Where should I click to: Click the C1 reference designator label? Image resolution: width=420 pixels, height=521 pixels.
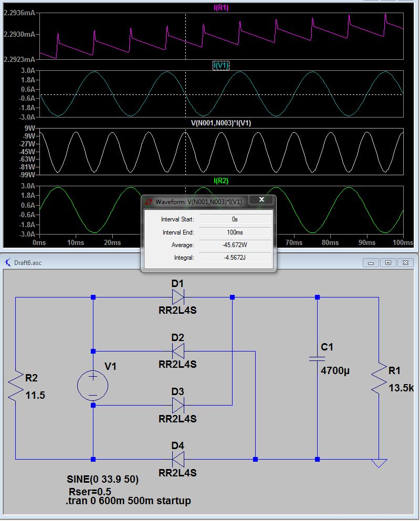pos(327,347)
